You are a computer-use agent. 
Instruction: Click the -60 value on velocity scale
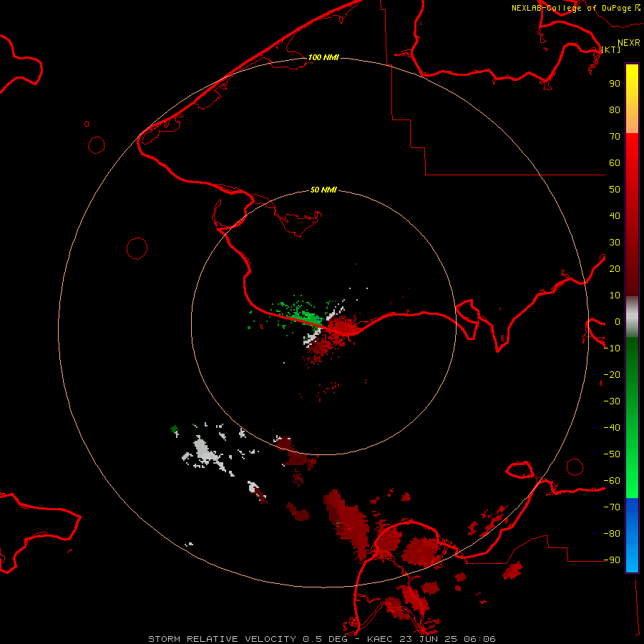coord(612,481)
